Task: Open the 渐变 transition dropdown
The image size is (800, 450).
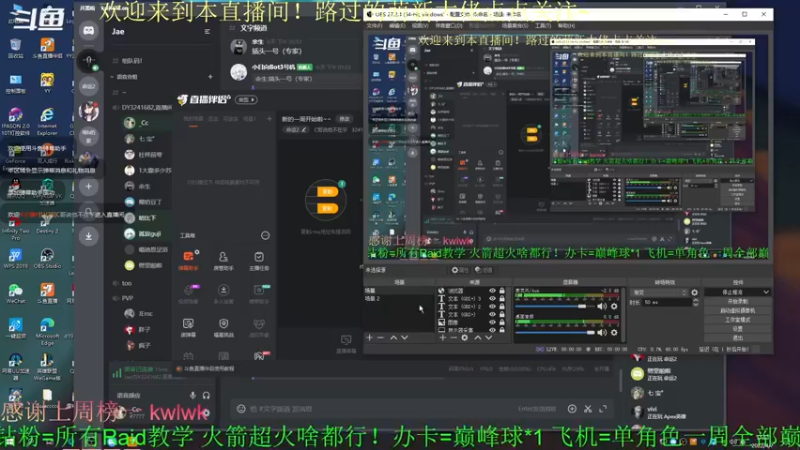Action: [x=659, y=293]
